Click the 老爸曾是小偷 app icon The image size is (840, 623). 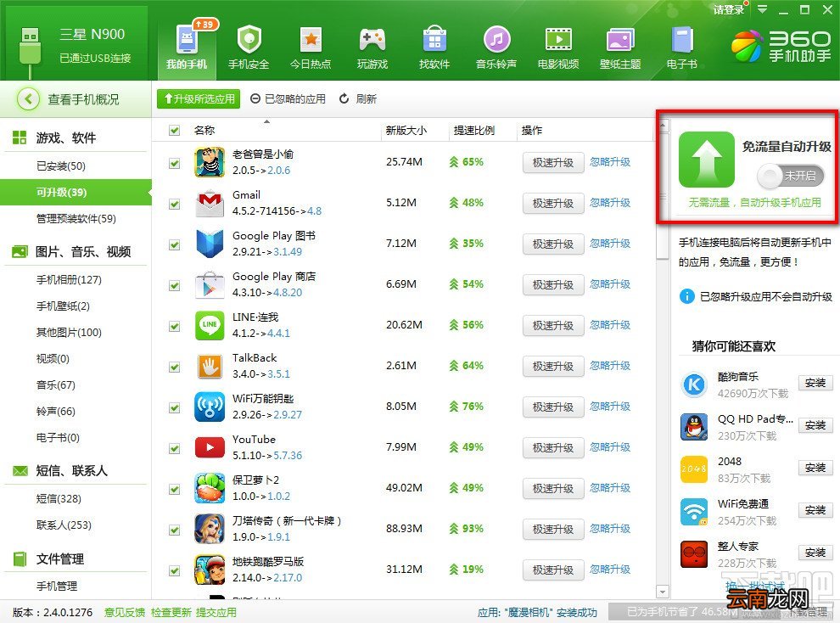click(x=210, y=162)
